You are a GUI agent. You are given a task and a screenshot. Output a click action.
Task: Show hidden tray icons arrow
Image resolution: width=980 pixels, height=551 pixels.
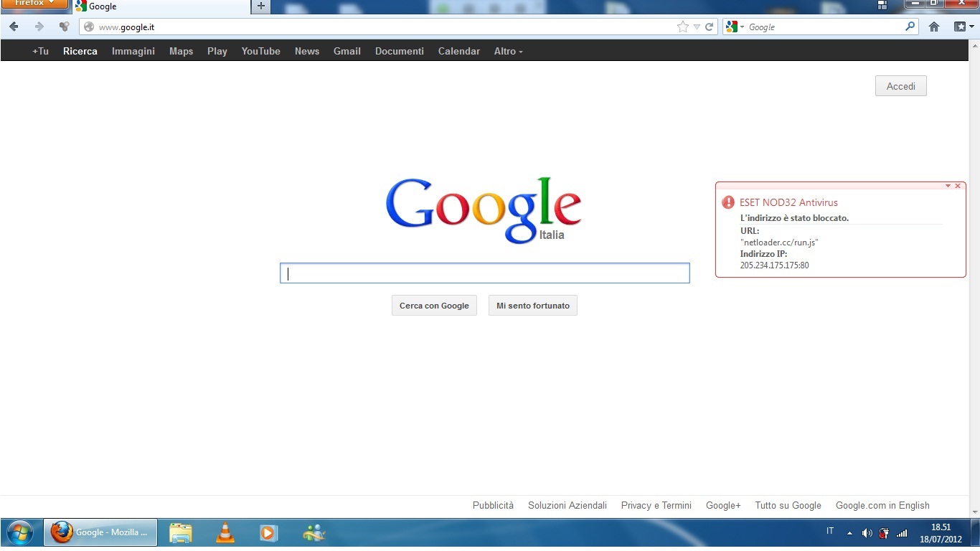click(850, 533)
